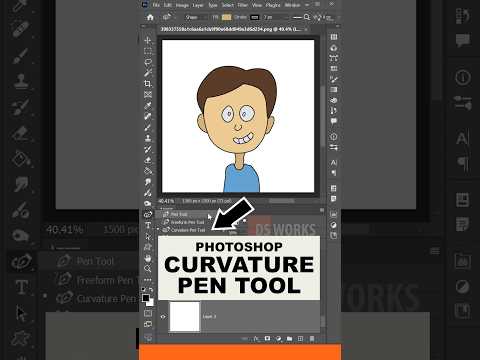Expand the Edit Toolbar three-dots menu
The width and height of the screenshot is (480, 360).
[x=148, y=280]
